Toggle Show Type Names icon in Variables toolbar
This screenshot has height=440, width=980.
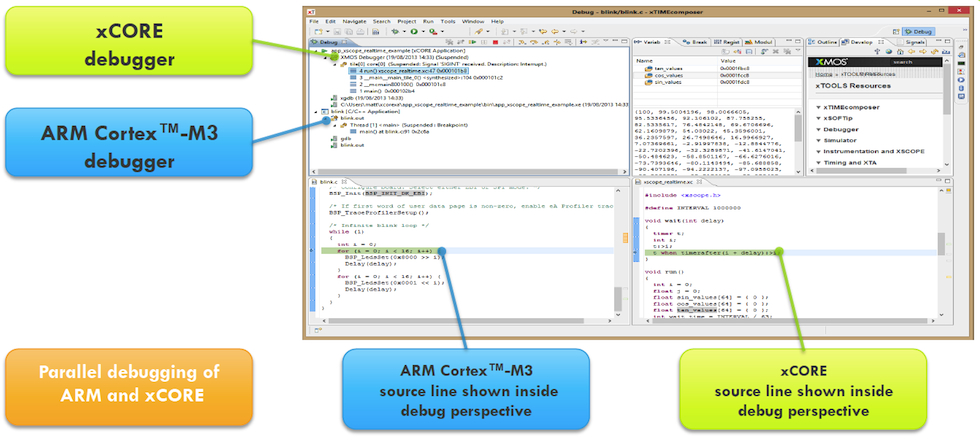point(726,51)
